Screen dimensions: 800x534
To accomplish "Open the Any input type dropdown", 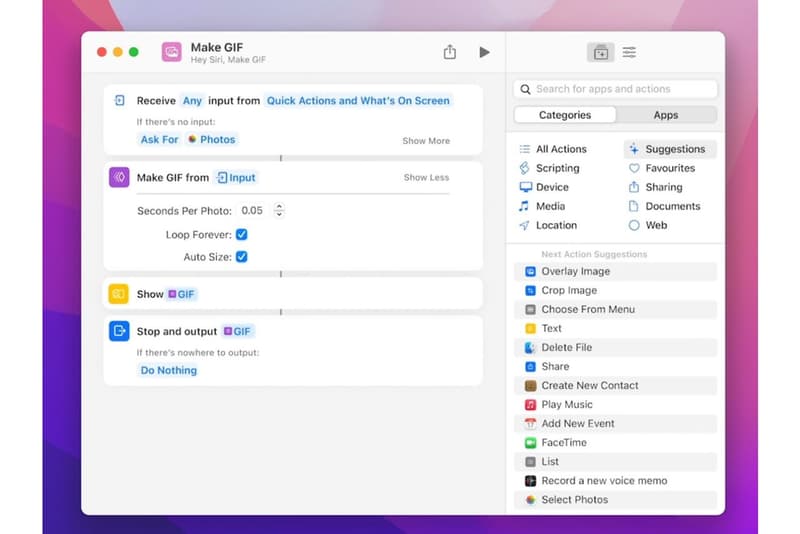I will [192, 100].
